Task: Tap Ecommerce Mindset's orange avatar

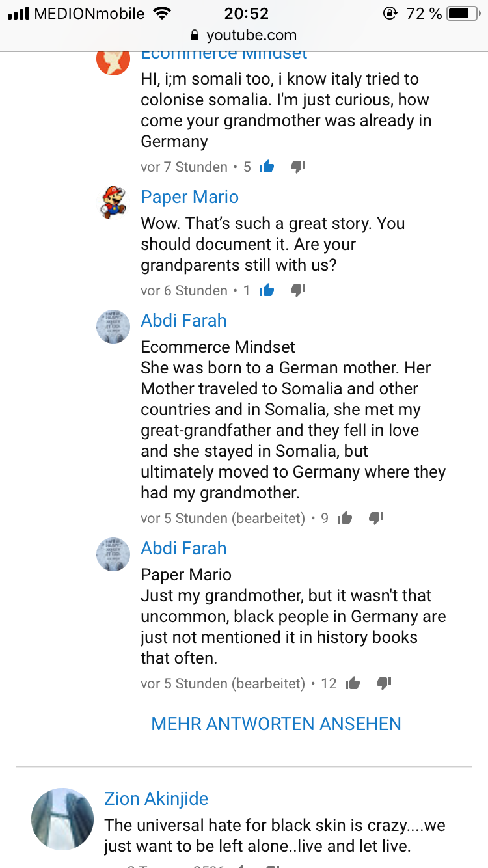Action: tap(113, 60)
